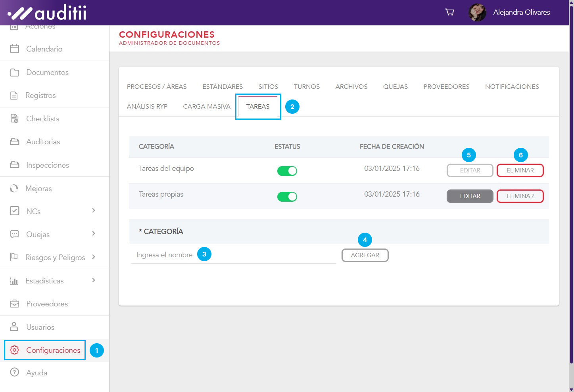Toggle status of Tareas del equipo
The height and width of the screenshot is (392, 574).
coord(287,171)
